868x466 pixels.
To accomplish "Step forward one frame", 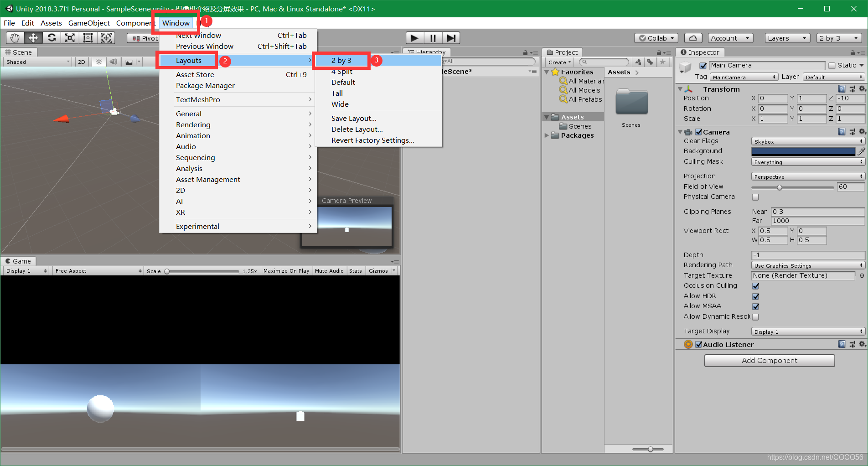I will click(x=451, y=38).
